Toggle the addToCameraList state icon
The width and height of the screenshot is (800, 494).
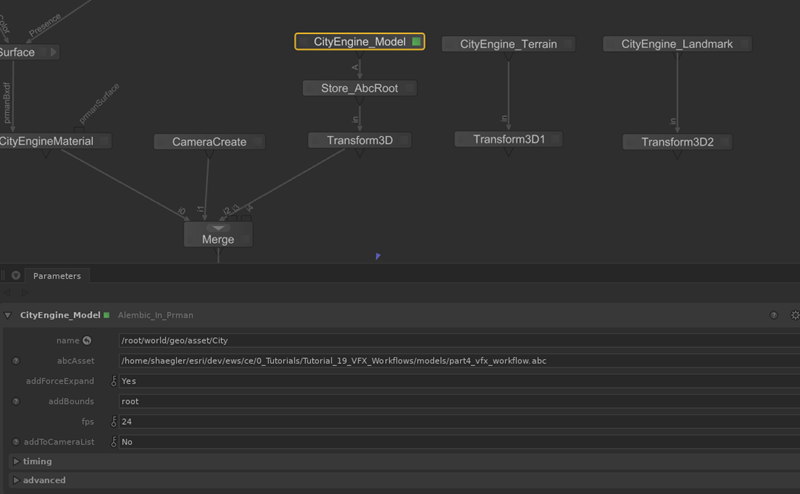pyautogui.click(x=113, y=441)
